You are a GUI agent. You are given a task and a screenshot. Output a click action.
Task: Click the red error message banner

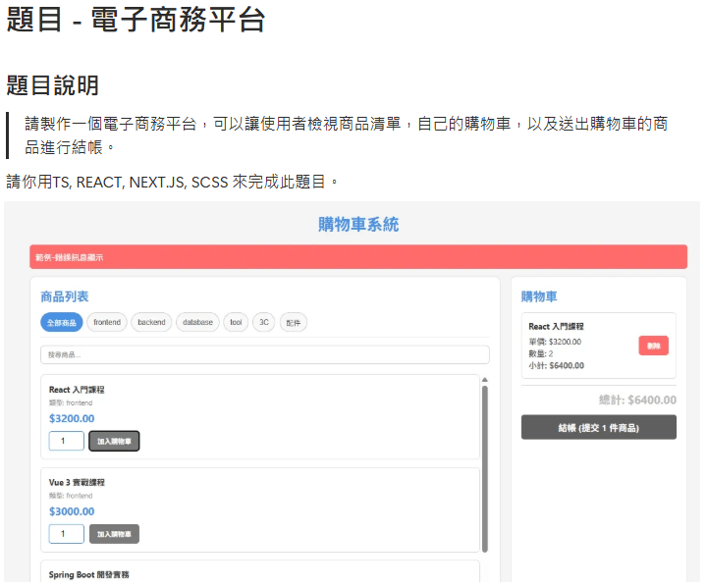tap(358, 257)
